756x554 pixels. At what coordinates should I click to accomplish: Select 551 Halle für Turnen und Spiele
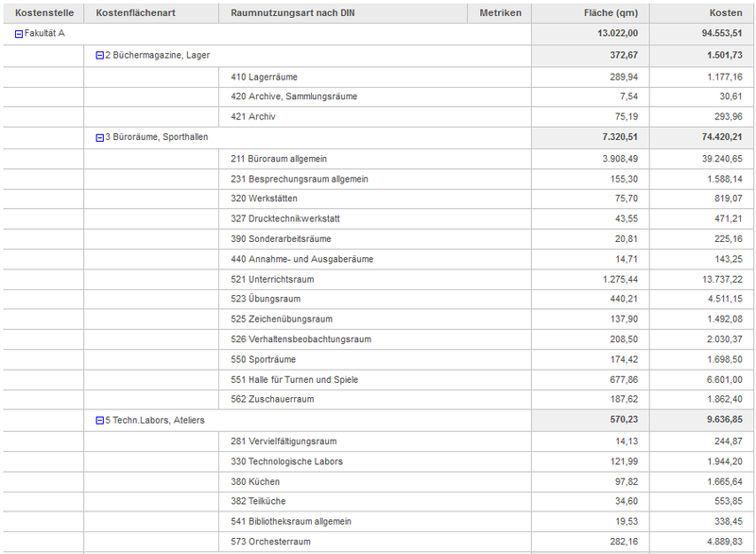tap(294, 380)
